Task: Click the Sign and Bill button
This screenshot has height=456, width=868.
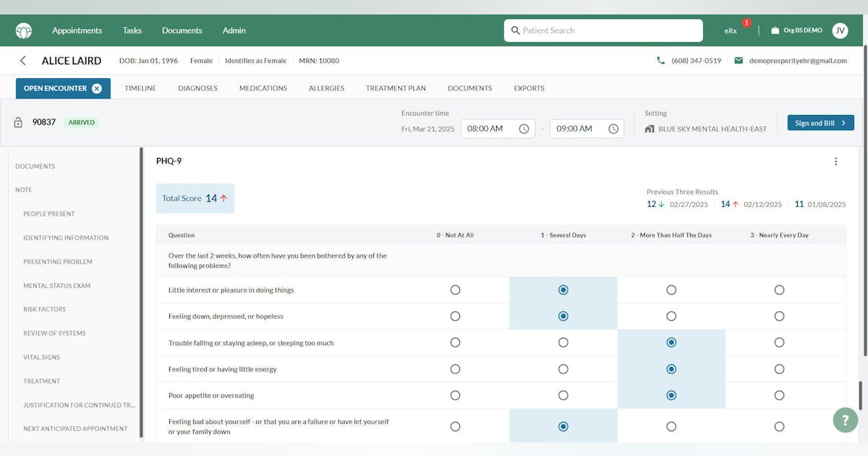Action: click(x=816, y=122)
